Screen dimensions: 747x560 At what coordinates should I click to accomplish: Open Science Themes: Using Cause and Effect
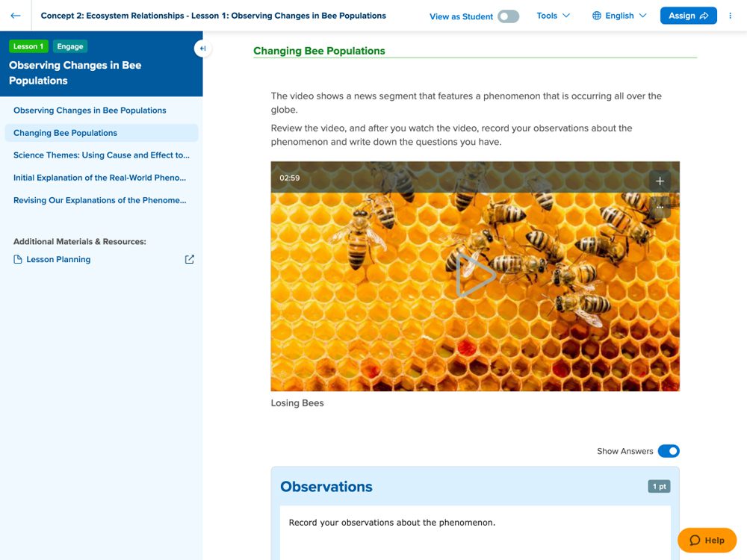(101, 155)
